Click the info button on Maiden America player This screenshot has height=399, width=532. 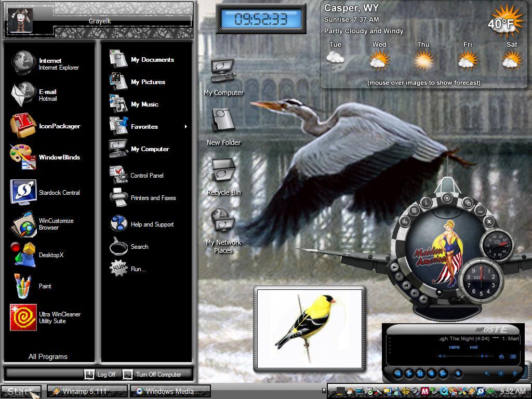pyautogui.click(x=426, y=203)
